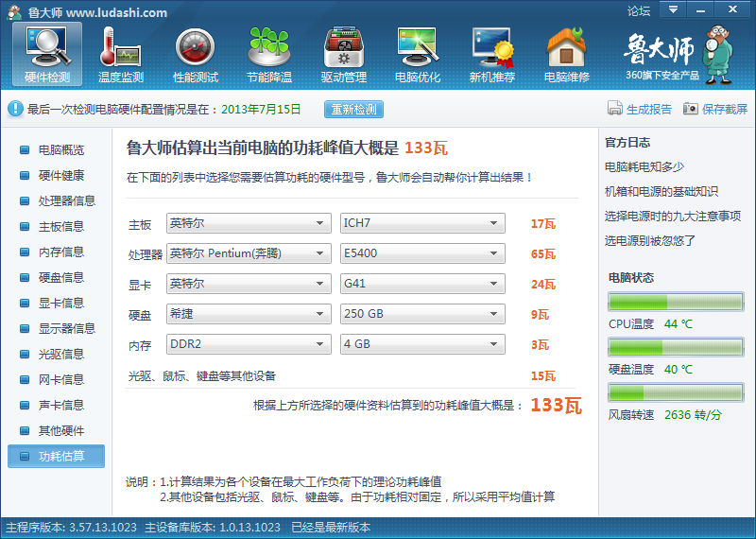This screenshot has height=539, width=756.
Task: Click the 保存截屏 camera icon
Action: point(691,109)
